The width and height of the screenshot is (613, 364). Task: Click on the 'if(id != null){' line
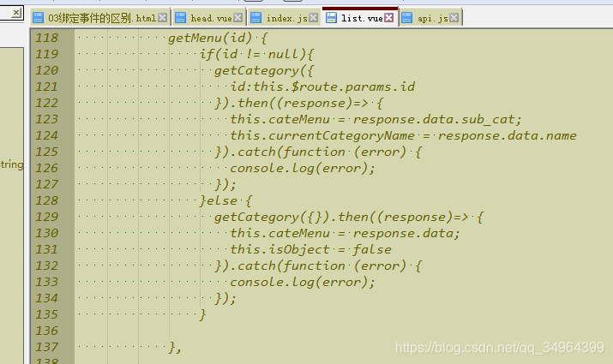point(256,54)
